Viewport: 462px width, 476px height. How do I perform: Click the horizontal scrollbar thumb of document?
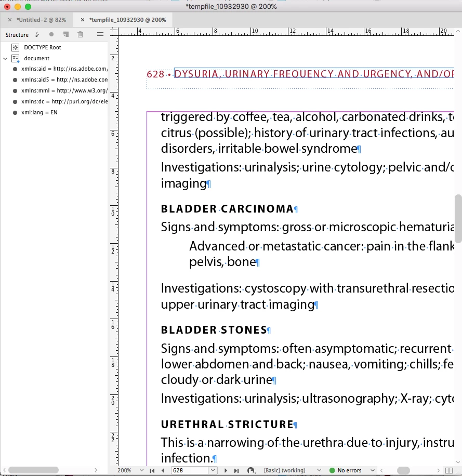(x=403, y=470)
